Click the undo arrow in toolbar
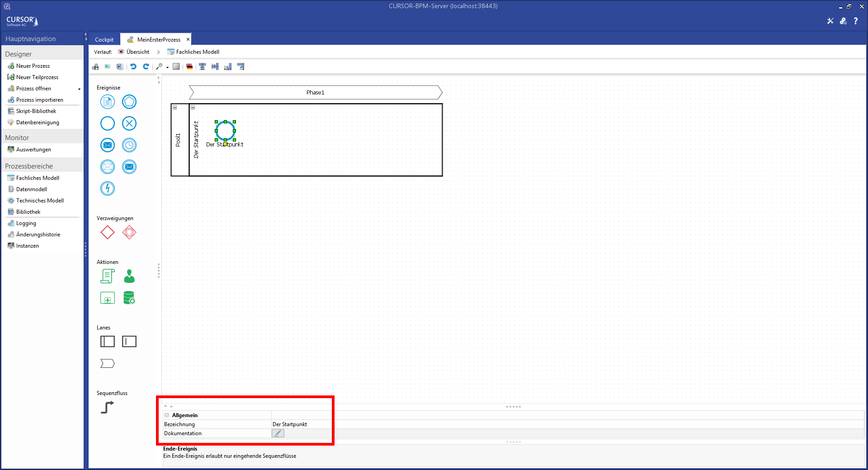868x470 pixels. (133, 66)
